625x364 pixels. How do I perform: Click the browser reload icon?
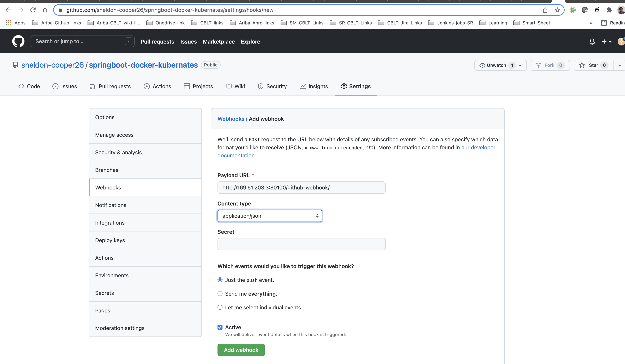pos(33,10)
